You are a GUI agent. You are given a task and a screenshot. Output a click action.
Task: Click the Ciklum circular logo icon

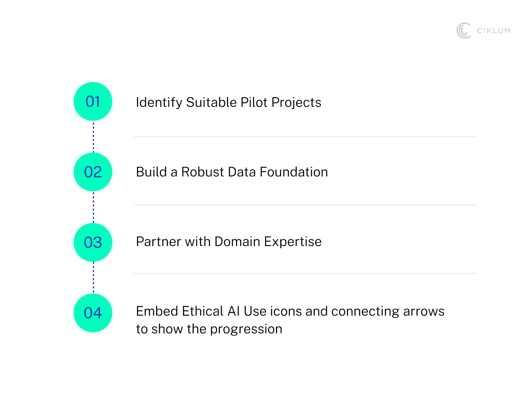(463, 31)
